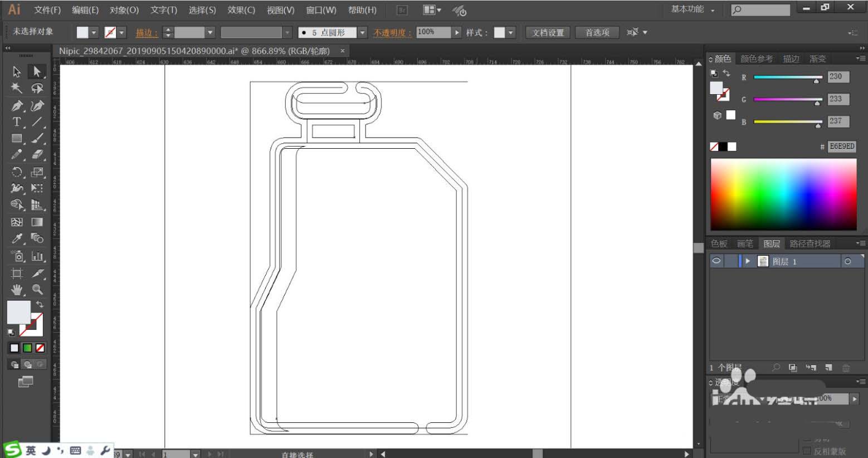Click the 文档设置 button
The height and width of the screenshot is (458, 868).
coord(548,32)
